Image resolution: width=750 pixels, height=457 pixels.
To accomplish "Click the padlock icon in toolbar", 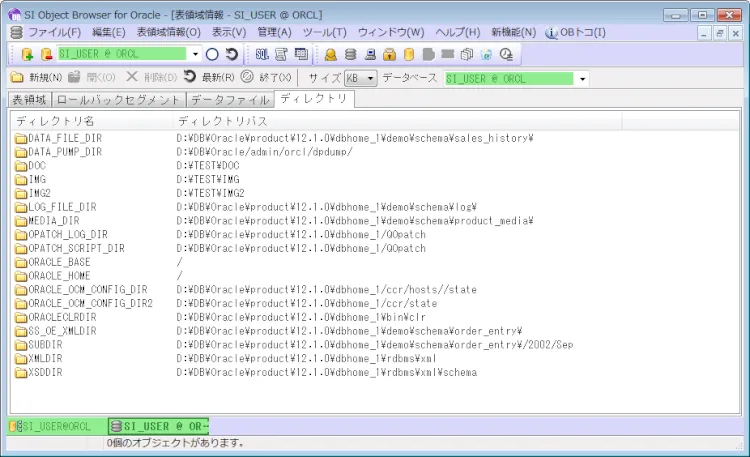I will [x=390, y=54].
